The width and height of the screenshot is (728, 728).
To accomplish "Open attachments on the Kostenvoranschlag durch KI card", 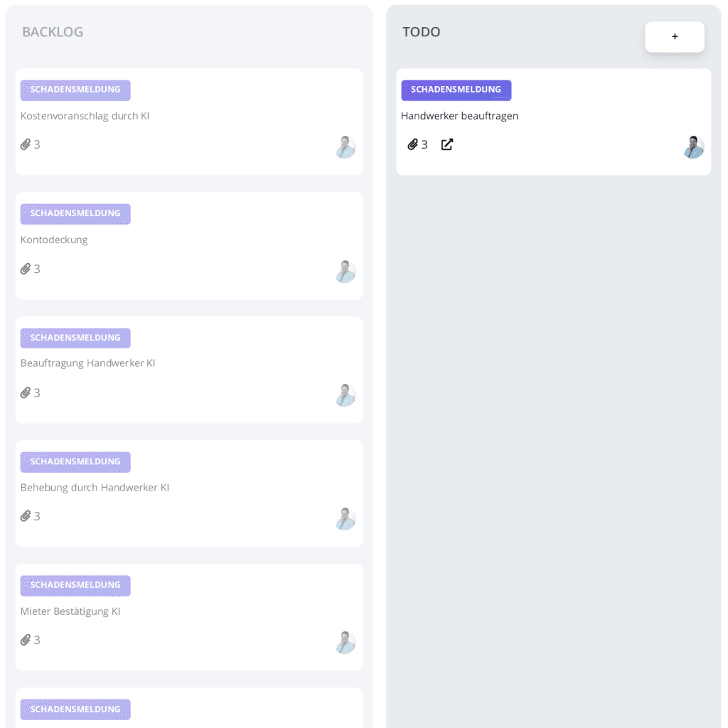I will (26, 144).
